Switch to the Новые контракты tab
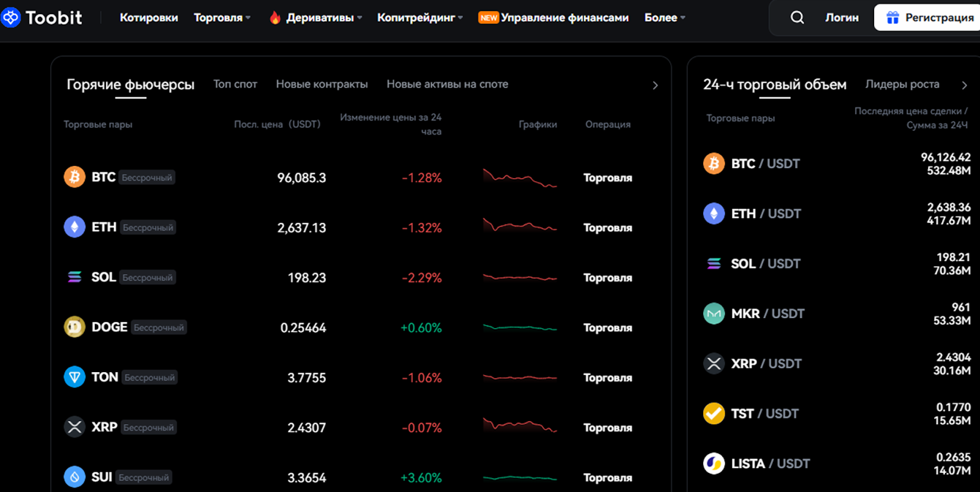980x492 pixels. tap(322, 84)
